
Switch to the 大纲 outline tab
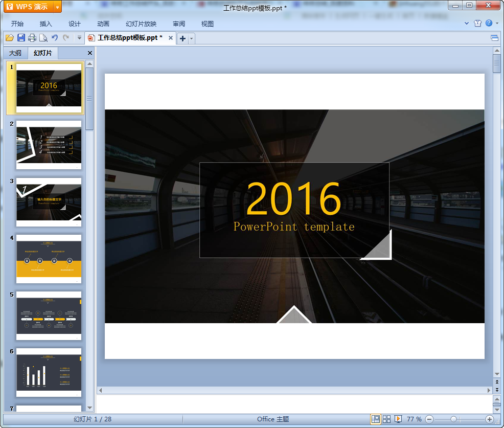pyautogui.click(x=15, y=53)
